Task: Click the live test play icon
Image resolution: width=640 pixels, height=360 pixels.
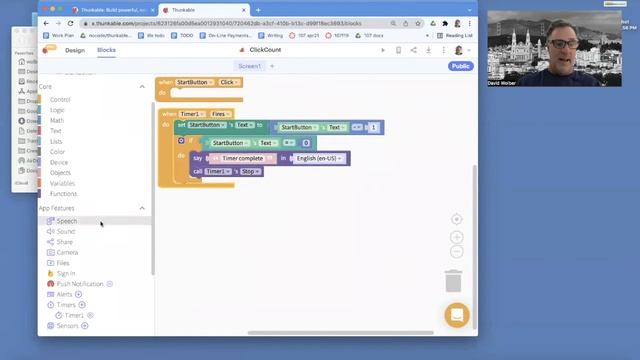Action: click(383, 50)
